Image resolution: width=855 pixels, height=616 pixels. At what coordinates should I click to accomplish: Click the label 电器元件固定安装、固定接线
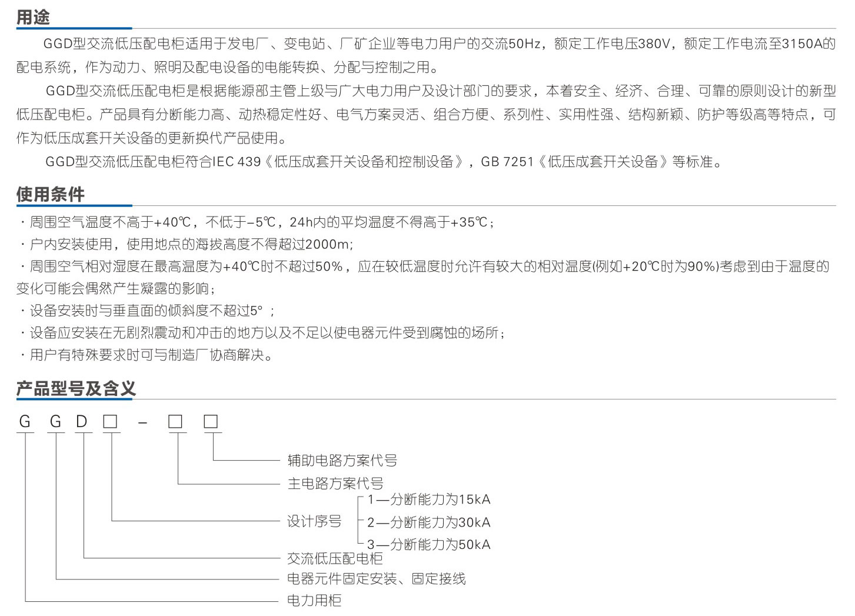[x=376, y=579]
